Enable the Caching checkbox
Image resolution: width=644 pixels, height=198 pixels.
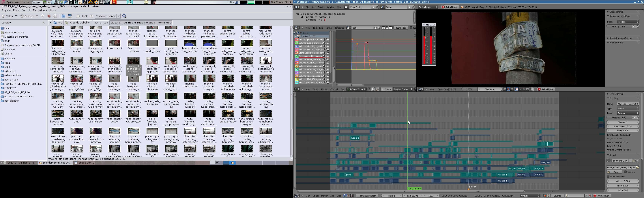coord(625,172)
